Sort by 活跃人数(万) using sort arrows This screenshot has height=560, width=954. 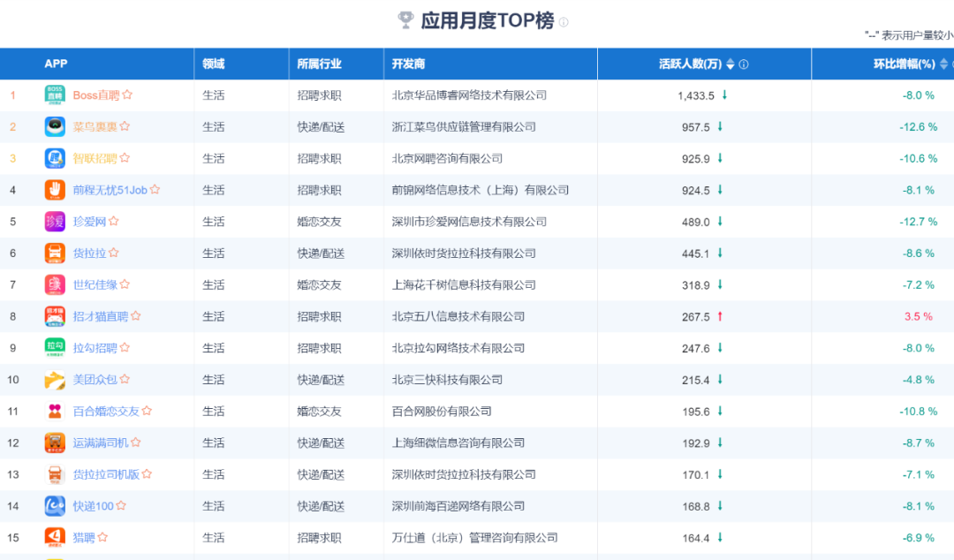(x=731, y=64)
